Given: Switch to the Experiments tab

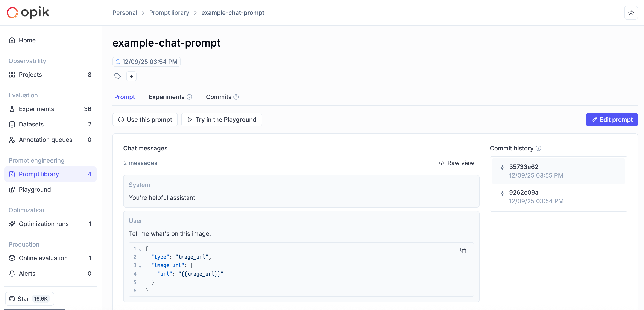Looking at the screenshot, I should (167, 97).
